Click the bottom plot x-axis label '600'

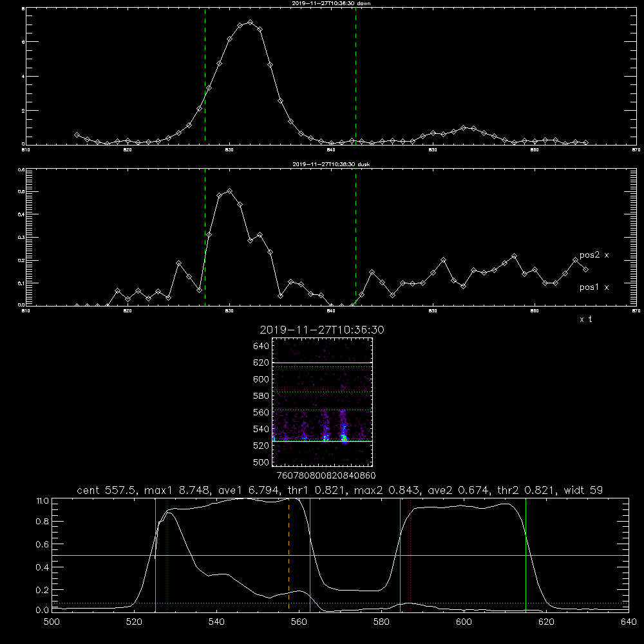pyautogui.click(x=464, y=622)
